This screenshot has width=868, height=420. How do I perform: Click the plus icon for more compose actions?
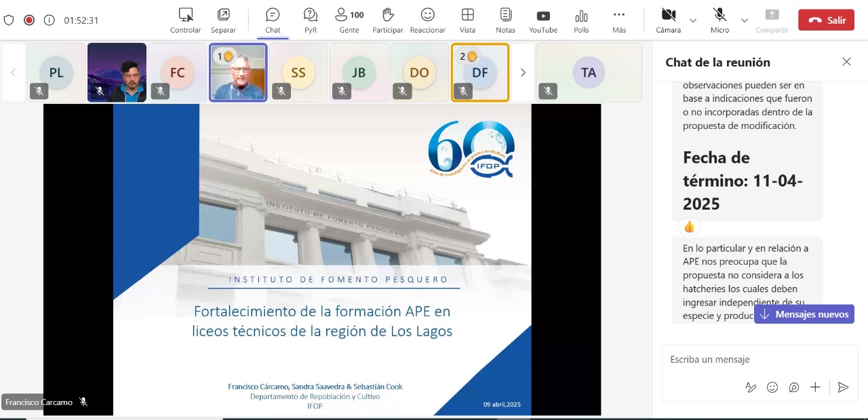815,387
